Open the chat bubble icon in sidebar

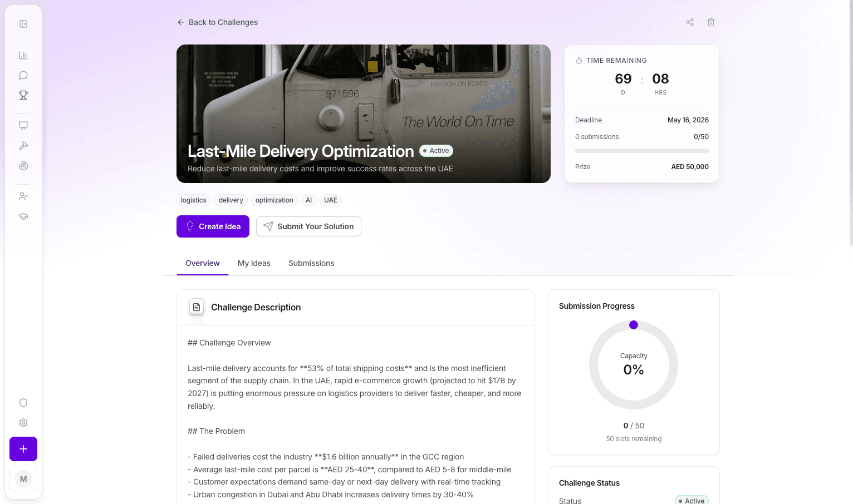pos(23,75)
